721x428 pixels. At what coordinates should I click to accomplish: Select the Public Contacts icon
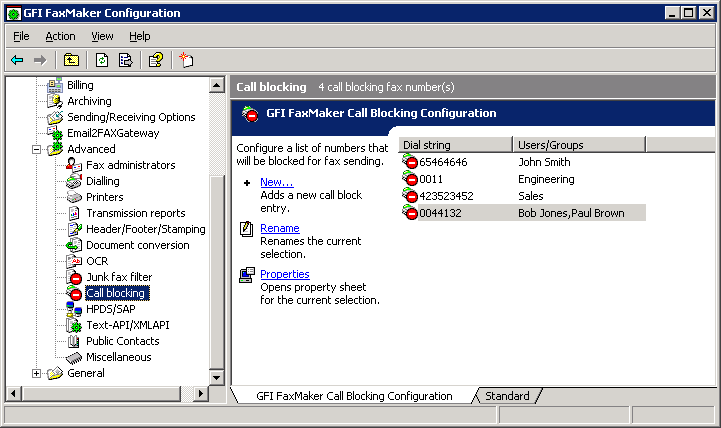point(74,341)
